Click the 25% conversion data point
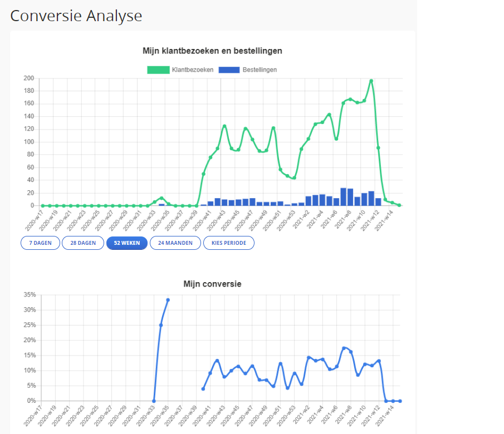 (161, 325)
